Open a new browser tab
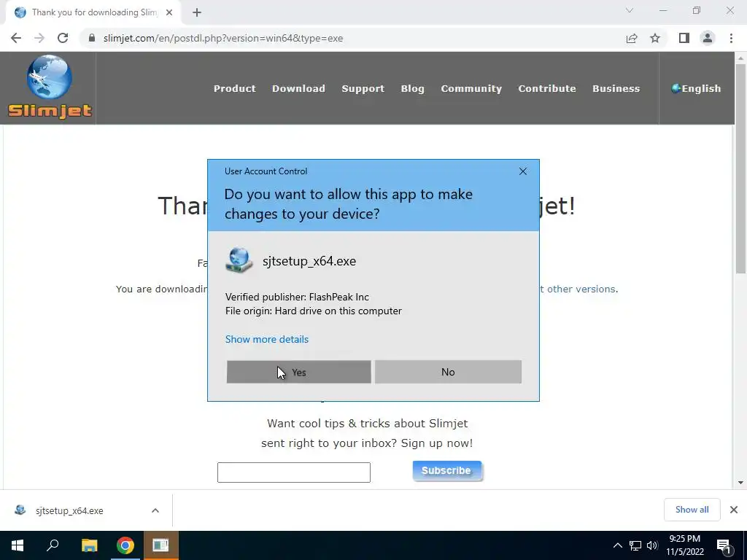The height and width of the screenshot is (560, 747). 197,13
